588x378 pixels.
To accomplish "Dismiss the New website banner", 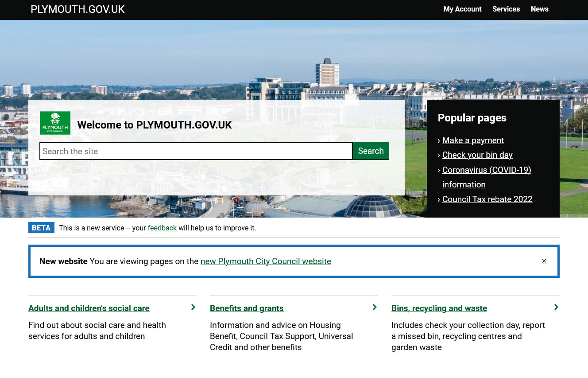I will pyautogui.click(x=544, y=261).
